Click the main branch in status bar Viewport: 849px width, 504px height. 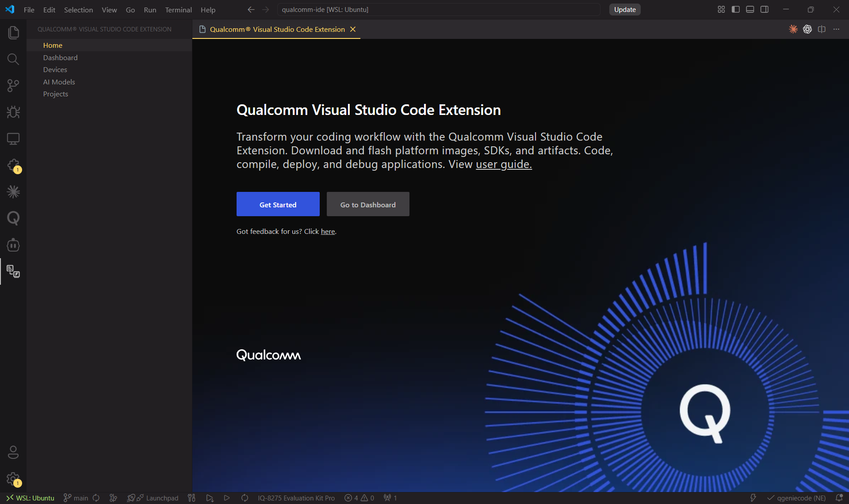coord(76,498)
